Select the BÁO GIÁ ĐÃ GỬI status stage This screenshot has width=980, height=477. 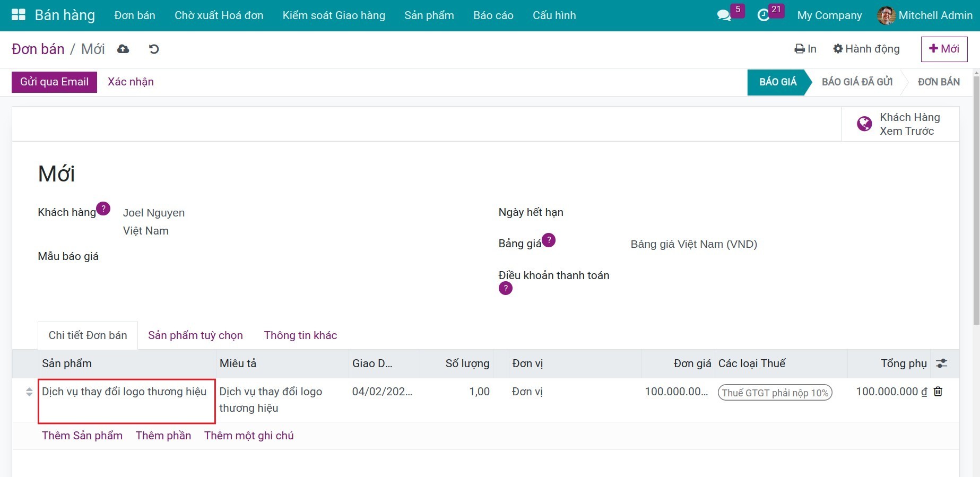856,82
